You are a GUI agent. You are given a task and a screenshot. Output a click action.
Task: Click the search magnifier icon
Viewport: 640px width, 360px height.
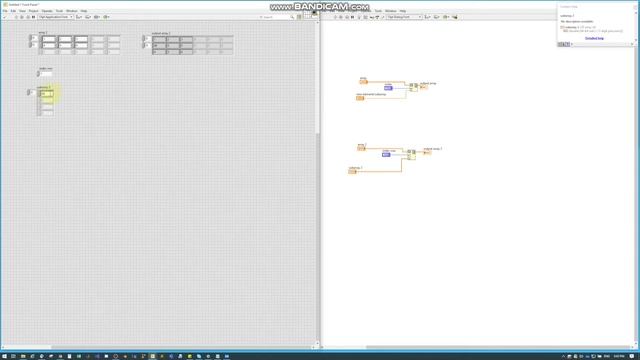click(x=292, y=17)
